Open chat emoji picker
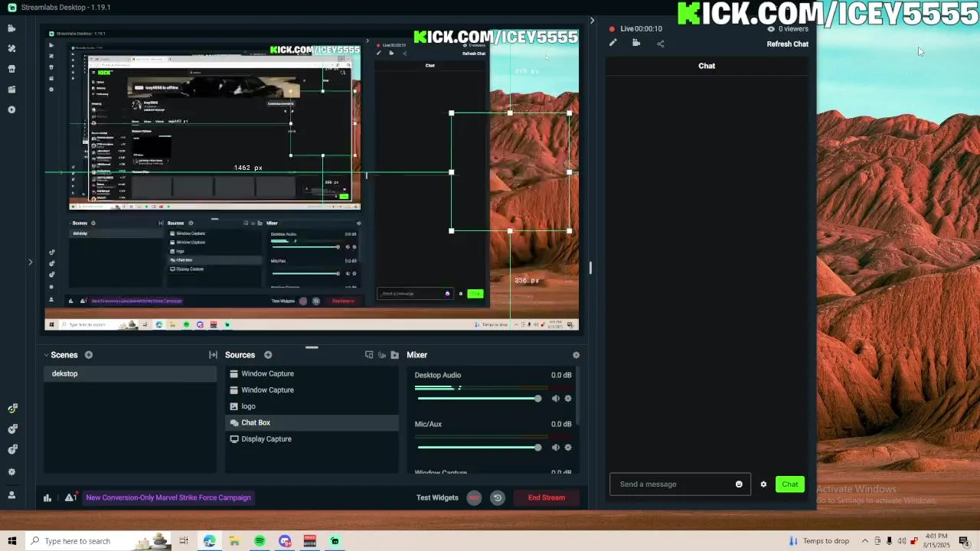The image size is (980, 551). [739, 484]
